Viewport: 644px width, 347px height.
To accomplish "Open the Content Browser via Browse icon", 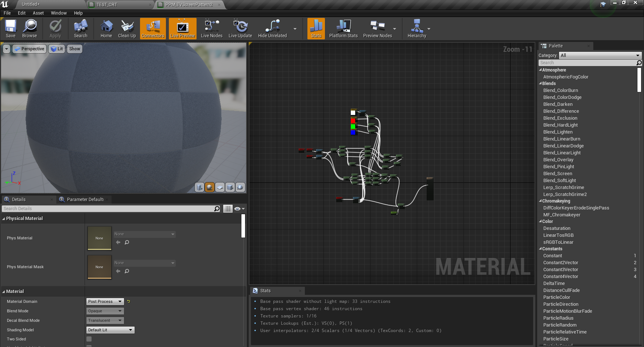I will [30, 28].
